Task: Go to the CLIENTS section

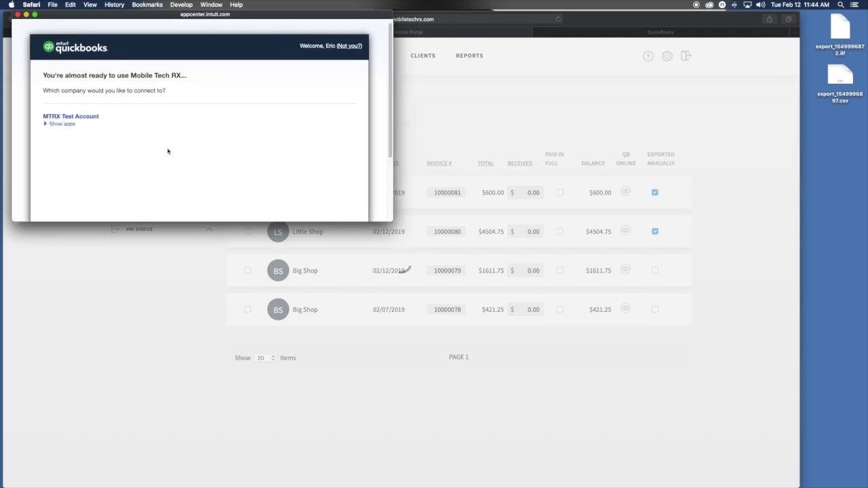Action: (422, 56)
